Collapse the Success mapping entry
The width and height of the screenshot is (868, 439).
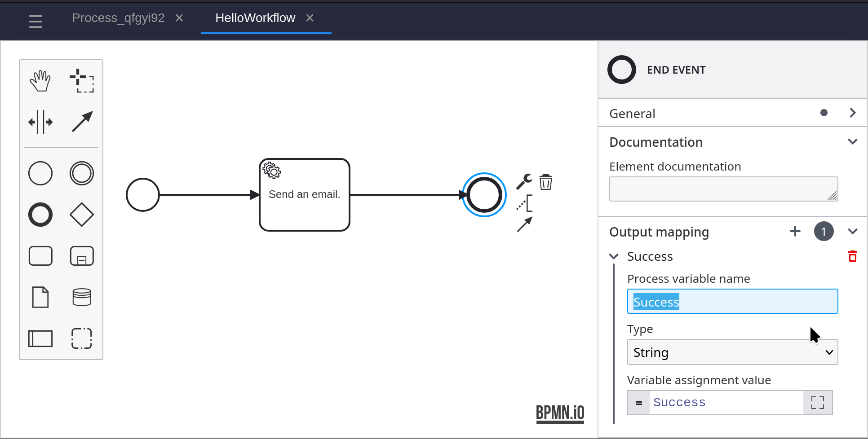pos(614,256)
